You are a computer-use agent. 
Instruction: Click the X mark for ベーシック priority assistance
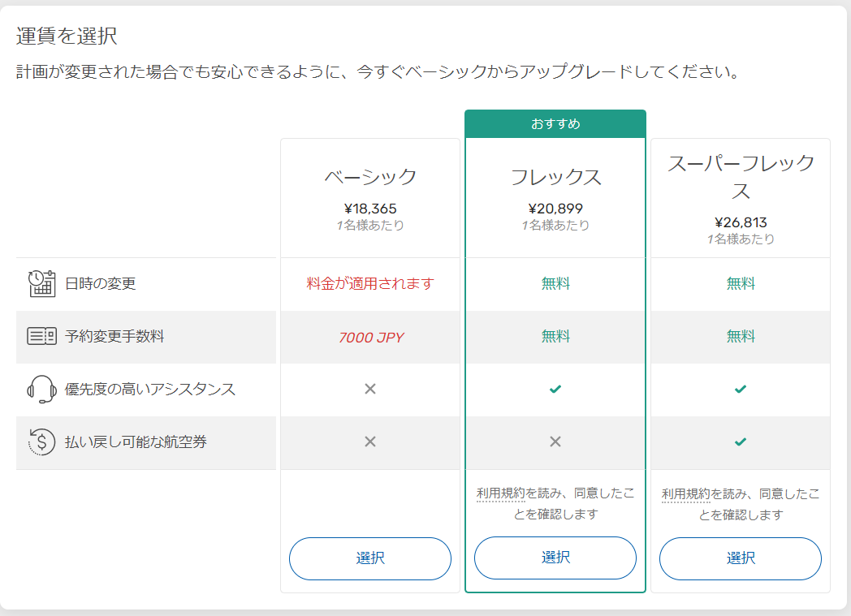coord(370,389)
